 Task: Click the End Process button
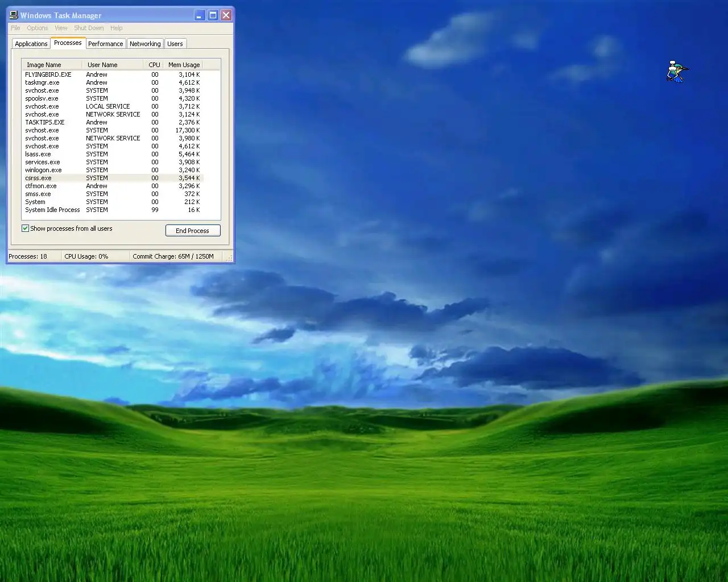[193, 231]
